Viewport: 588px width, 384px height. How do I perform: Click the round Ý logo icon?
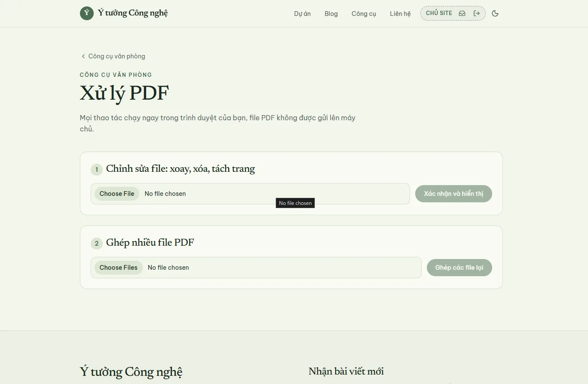click(x=87, y=13)
